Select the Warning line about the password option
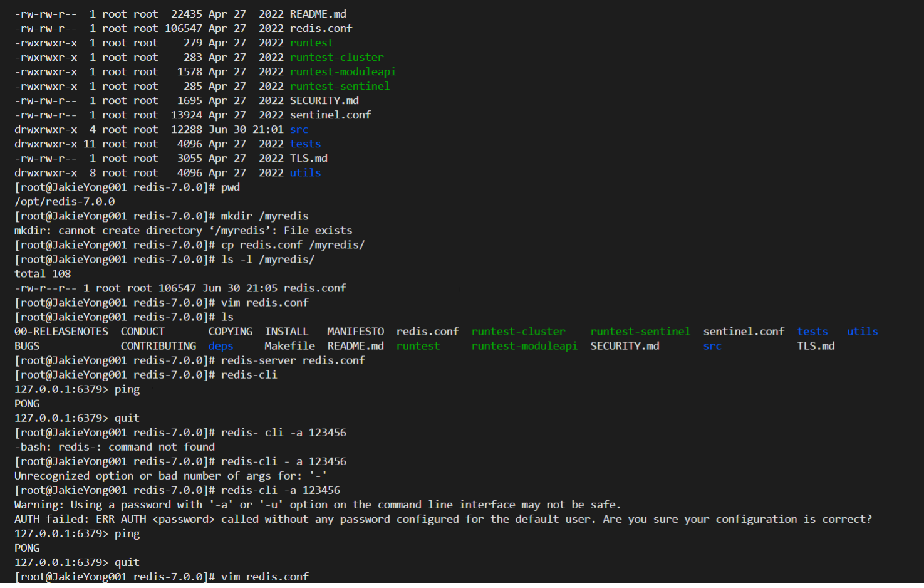 click(318, 504)
